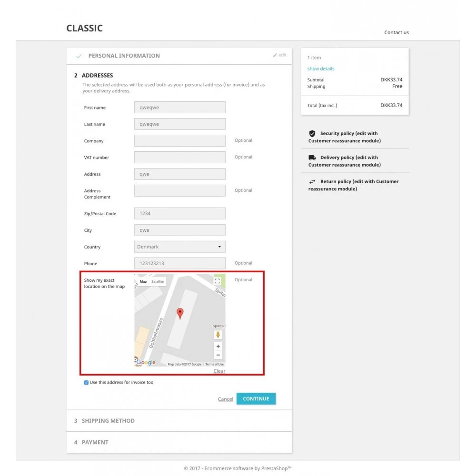Focus the VAT number field
Screen dimensions: 476x476
pos(180,158)
